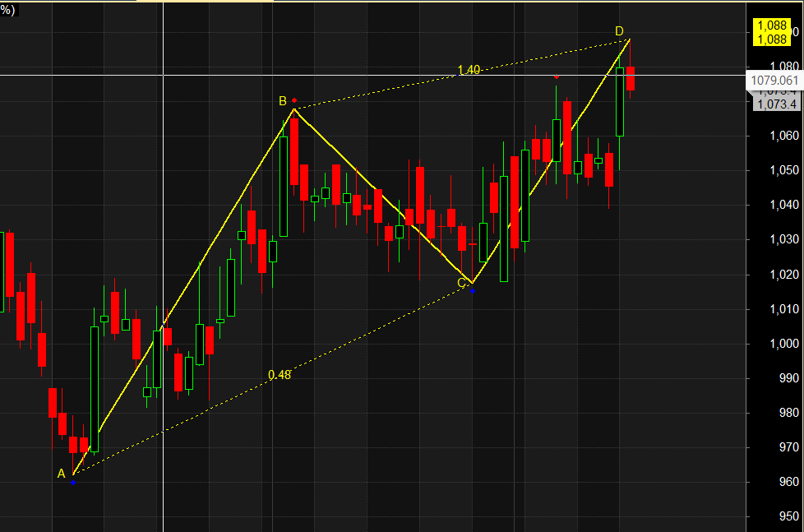
Task: Click the 1079.061 crosshair price tag
Action: pyautogui.click(x=774, y=81)
